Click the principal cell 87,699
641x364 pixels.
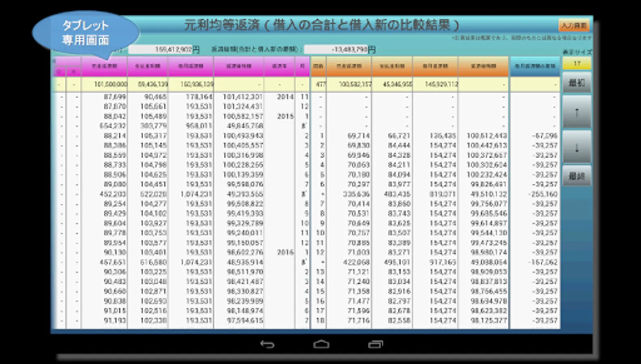[115, 97]
